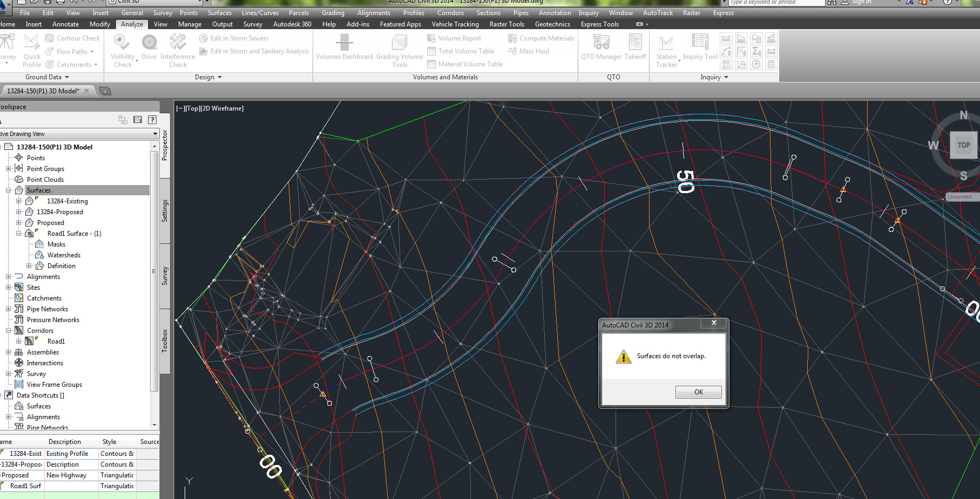Expand Alignments tree node
The height and width of the screenshot is (499, 980).
(8, 277)
